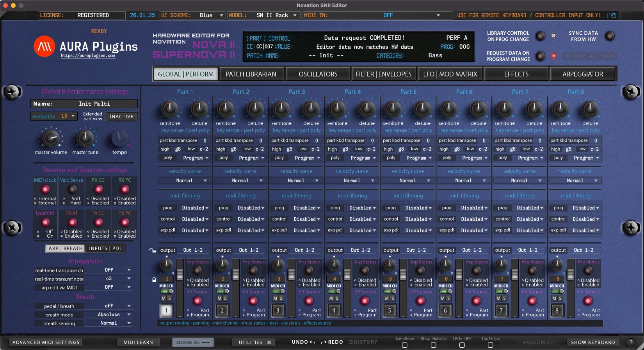Click the RX PC red button
This screenshot has height=350, width=644.
125,190
